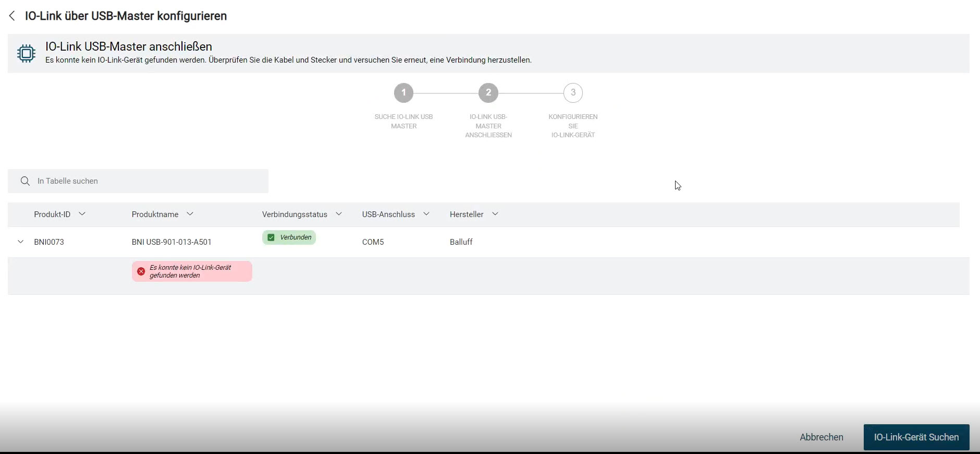
Task: Click the COM5 port cell
Action: (x=373, y=242)
